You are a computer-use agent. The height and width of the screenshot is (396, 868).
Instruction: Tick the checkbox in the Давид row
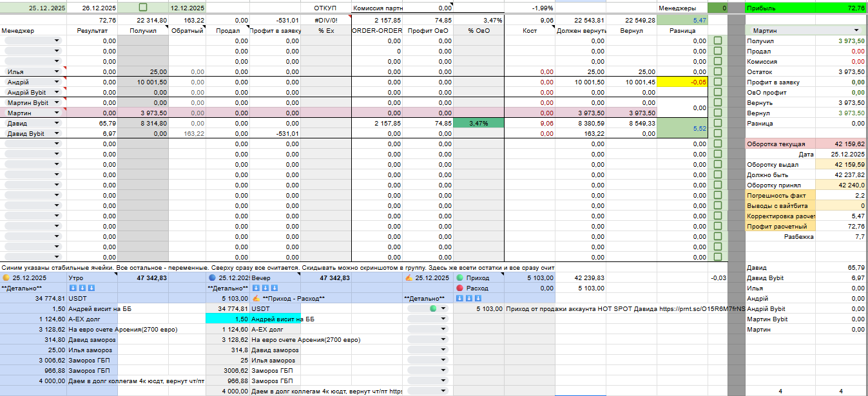[x=718, y=123]
